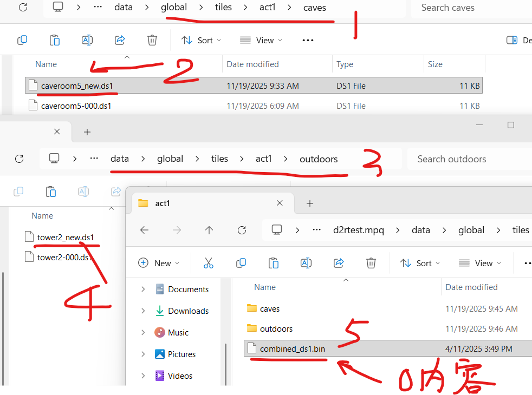Click Search outdoors field
Screen dimensions: 532x395
point(470,159)
